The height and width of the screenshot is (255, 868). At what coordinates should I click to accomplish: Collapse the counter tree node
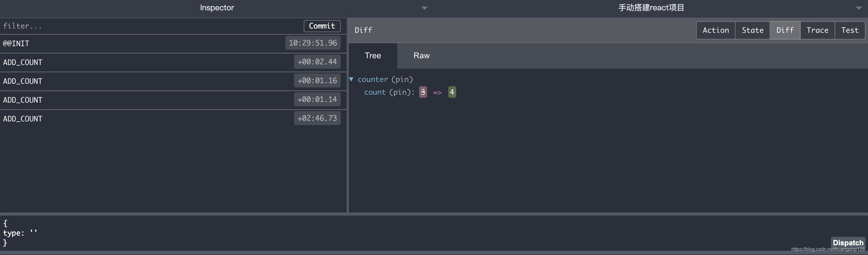351,79
